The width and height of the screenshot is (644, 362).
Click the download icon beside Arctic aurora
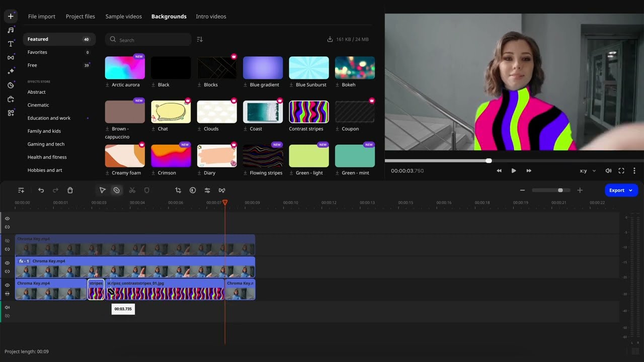[108, 85]
